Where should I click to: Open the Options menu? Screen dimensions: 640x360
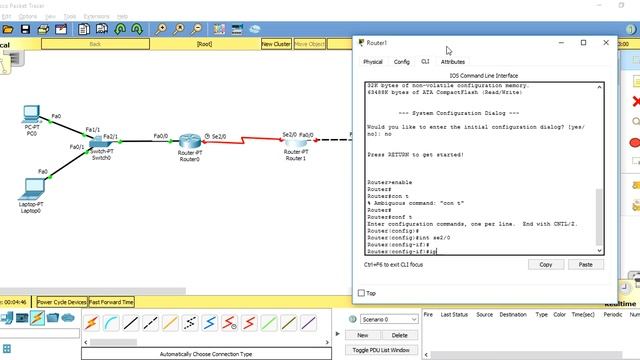coord(28,16)
